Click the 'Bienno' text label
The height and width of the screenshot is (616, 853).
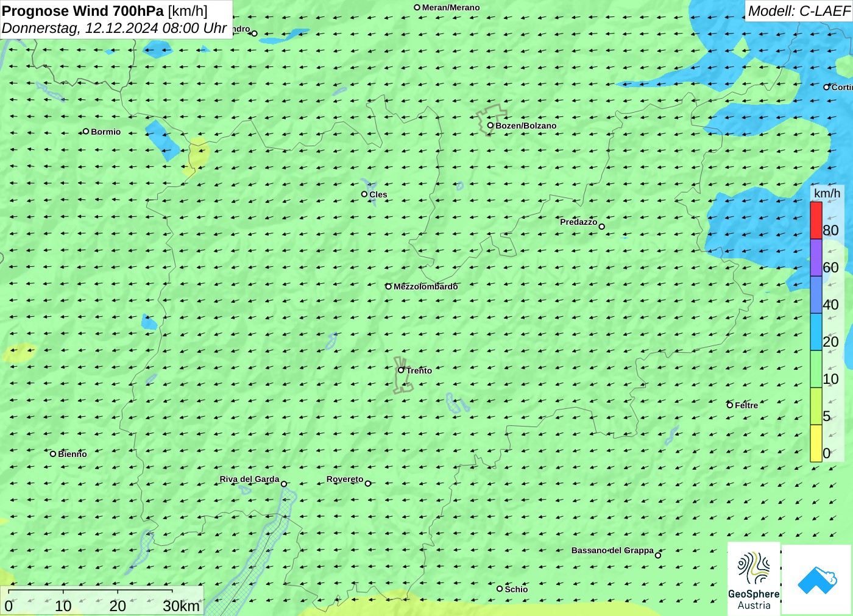[73, 454]
